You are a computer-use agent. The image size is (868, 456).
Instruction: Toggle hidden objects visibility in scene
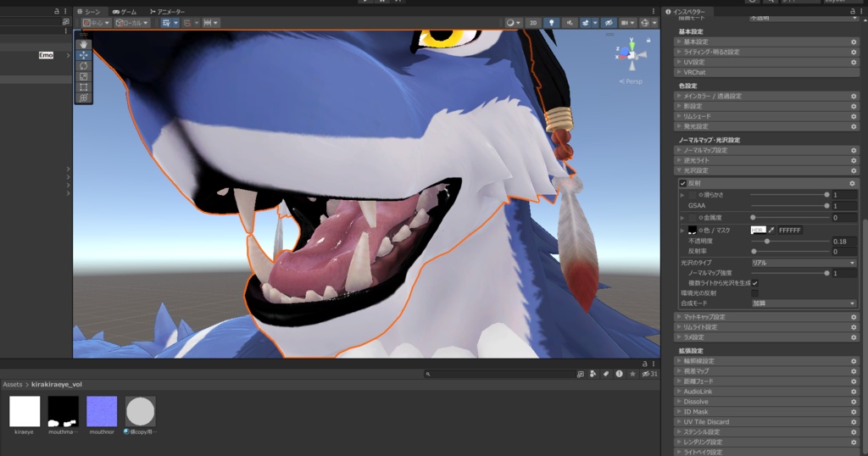pos(609,23)
